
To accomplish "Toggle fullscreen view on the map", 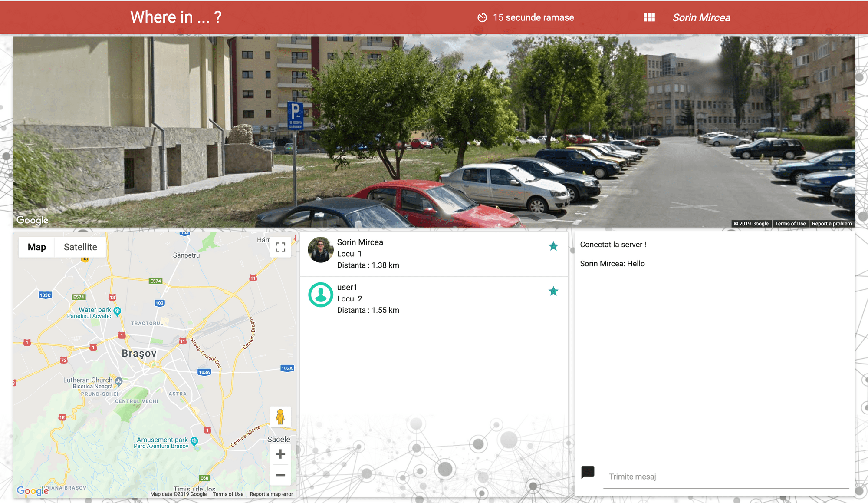I will click(280, 247).
